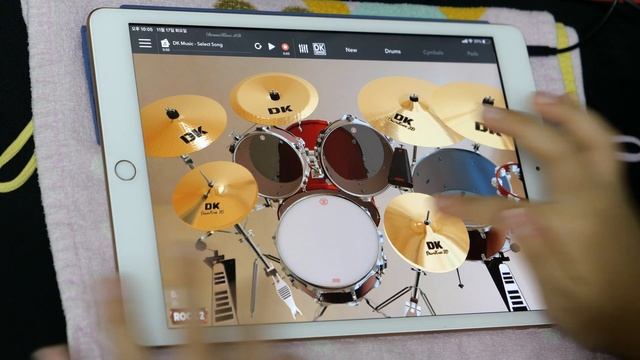Hit the top china cymbal with DK logo
The height and width of the screenshot is (360, 640).
pos(274,99)
